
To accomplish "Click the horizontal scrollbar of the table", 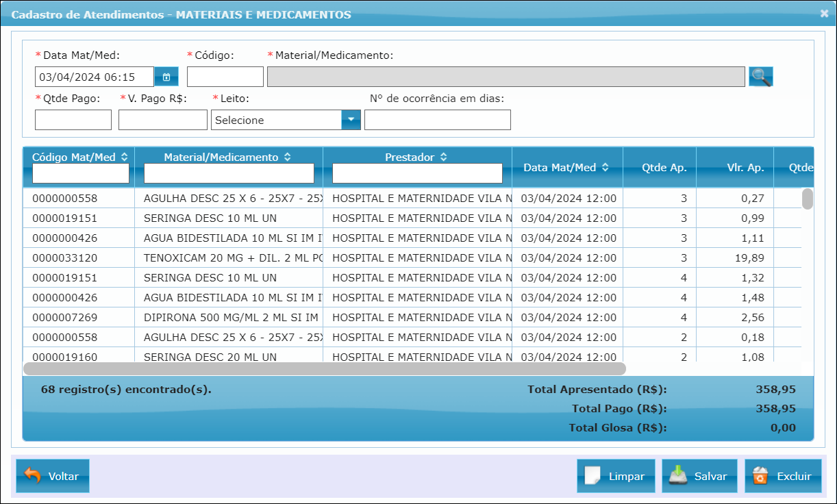I will coord(325,368).
